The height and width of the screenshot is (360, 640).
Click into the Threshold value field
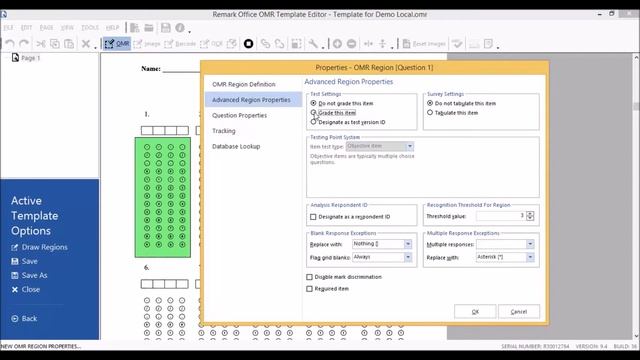pyautogui.click(x=501, y=216)
